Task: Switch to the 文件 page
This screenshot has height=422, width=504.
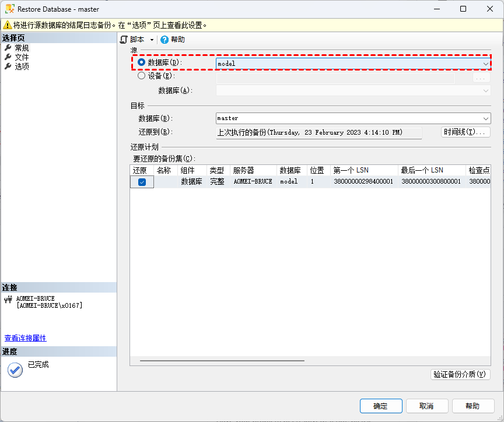Action: click(22, 57)
